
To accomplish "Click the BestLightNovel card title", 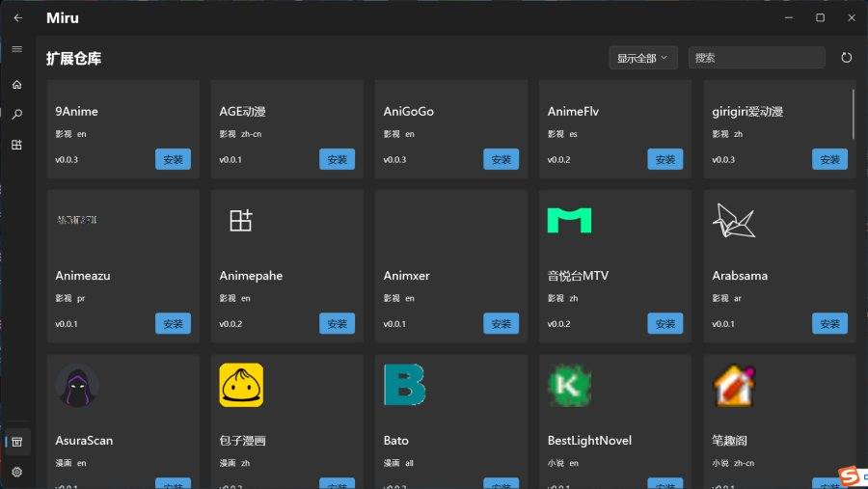I will [589, 440].
